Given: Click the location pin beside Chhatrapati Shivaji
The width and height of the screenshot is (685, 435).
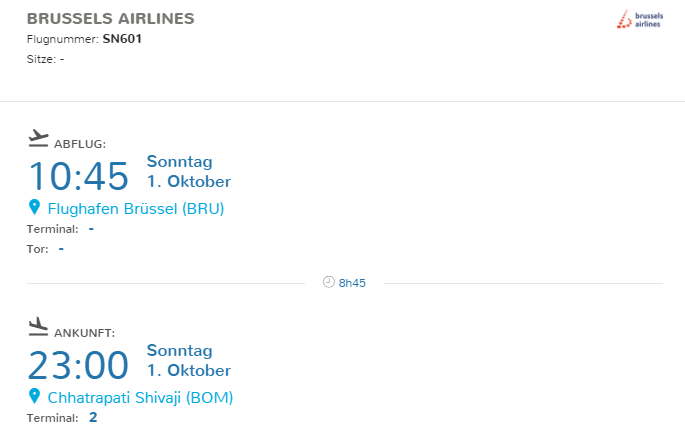Looking at the screenshot, I should click(x=34, y=397).
